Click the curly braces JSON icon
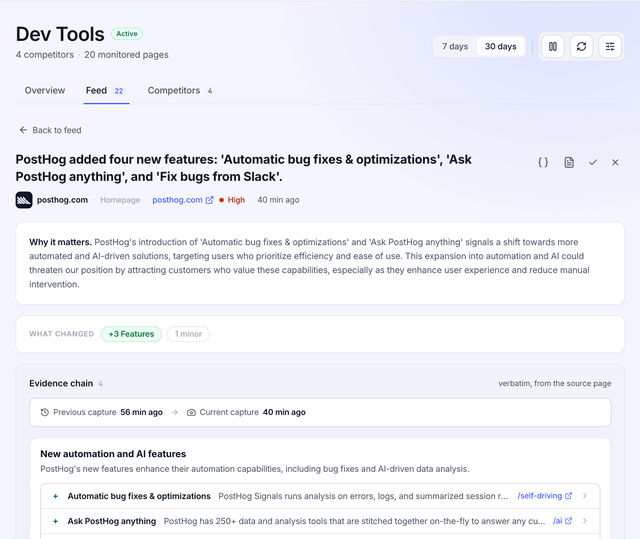 543,162
